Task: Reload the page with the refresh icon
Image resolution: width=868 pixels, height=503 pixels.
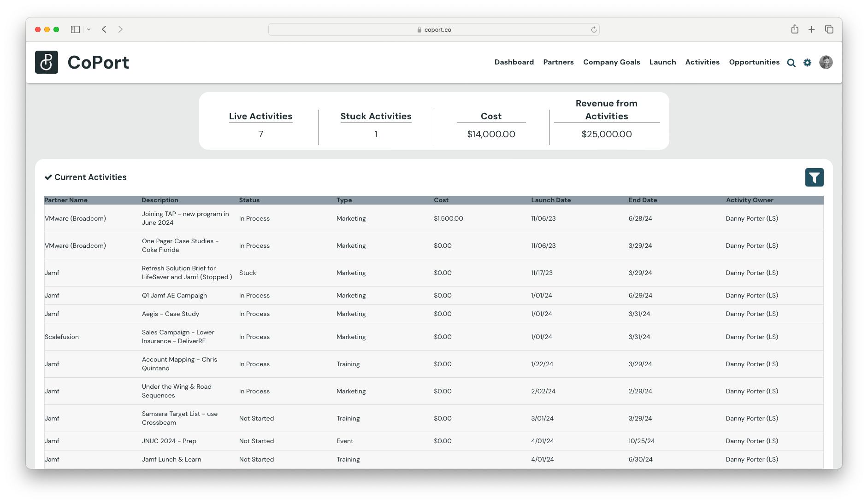Action: pos(594,29)
